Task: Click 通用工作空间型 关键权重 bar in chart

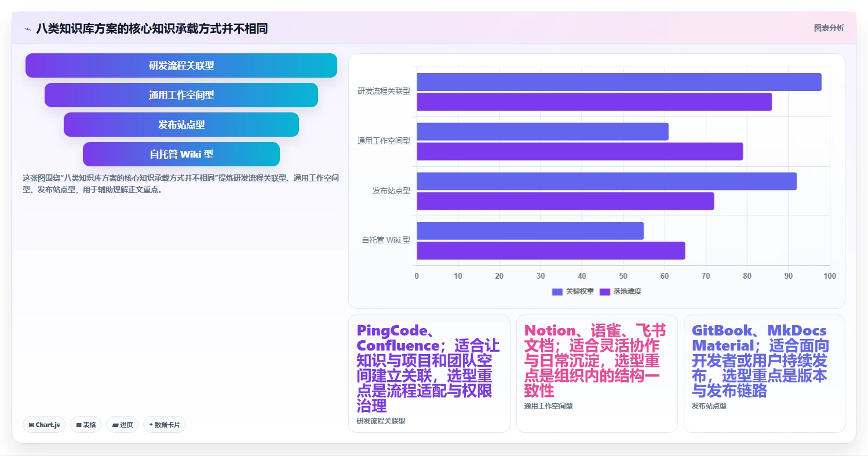Action: [x=542, y=132]
